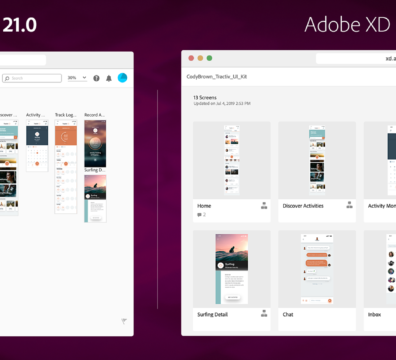Image resolution: width=396 pixels, height=360 pixels.
Task: Click the 'Record A...' artboard label
Action: (x=94, y=115)
